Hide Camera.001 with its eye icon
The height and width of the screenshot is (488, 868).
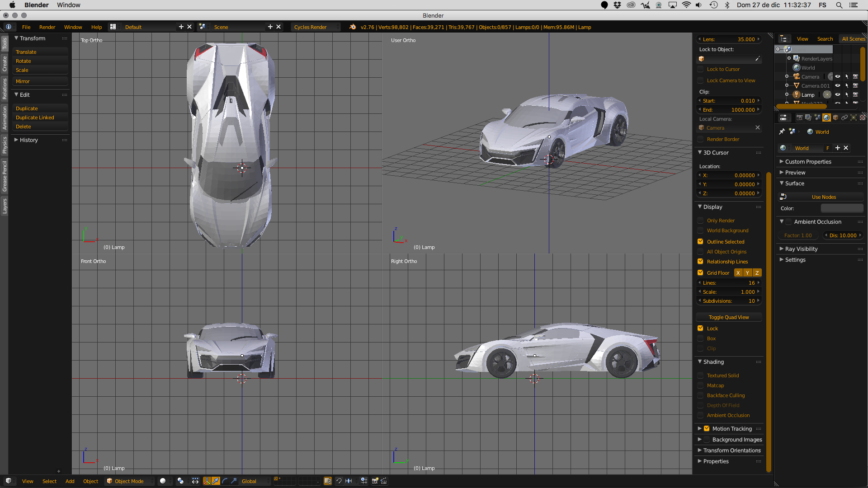click(x=837, y=85)
